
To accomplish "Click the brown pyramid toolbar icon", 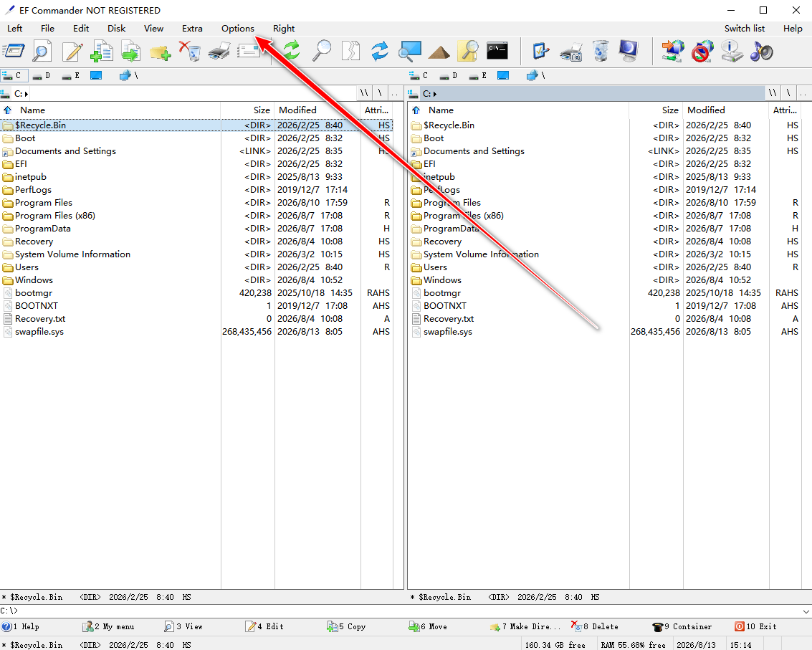I will (439, 52).
